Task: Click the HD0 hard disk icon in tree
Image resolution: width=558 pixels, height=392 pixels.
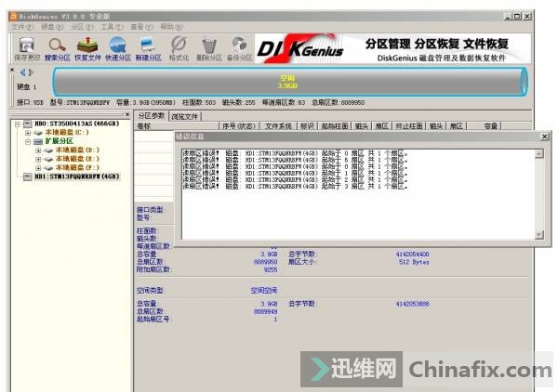Action: coord(28,124)
